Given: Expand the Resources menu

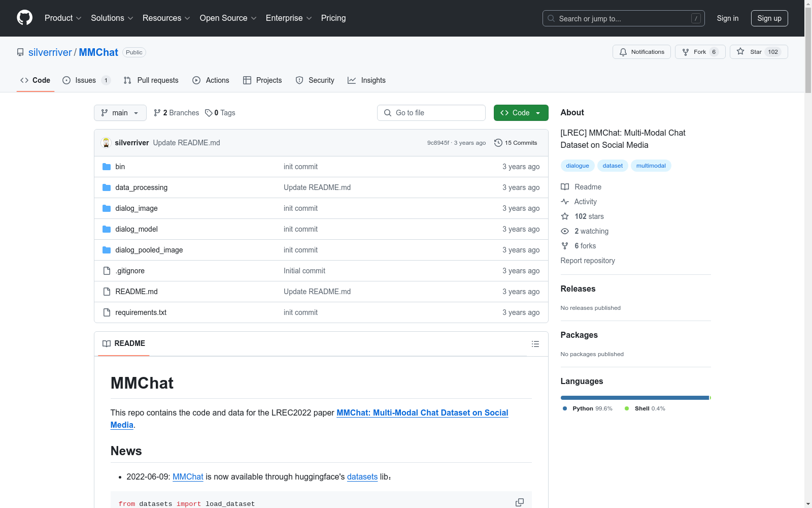Looking at the screenshot, I should [x=166, y=18].
